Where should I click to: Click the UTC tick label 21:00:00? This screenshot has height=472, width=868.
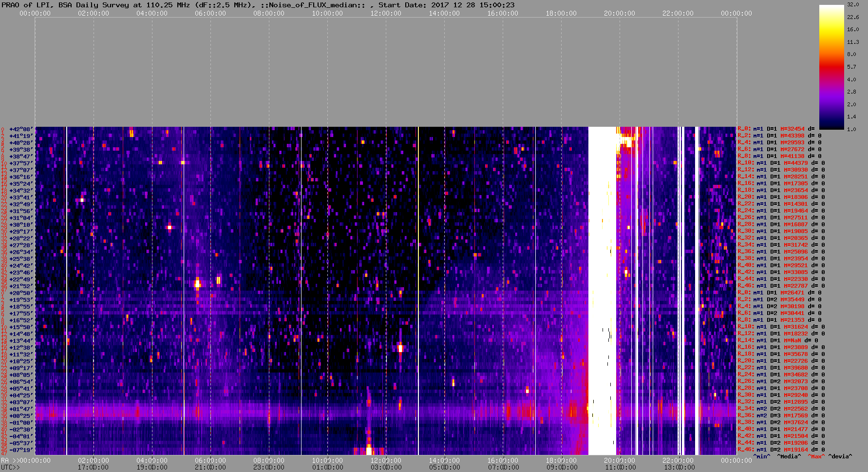210,467
